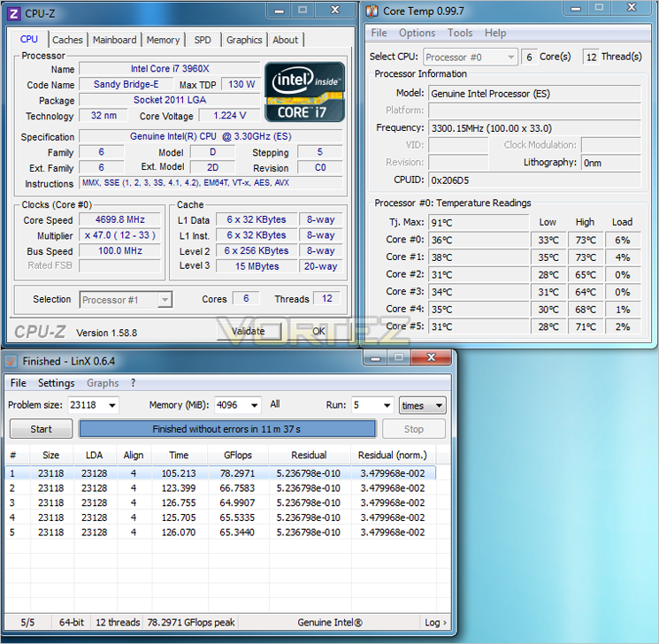This screenshot has height=644, width=659.
Task: Switch to the Mainboard tab
Action: pyautogui.click(x=115, y=40)
